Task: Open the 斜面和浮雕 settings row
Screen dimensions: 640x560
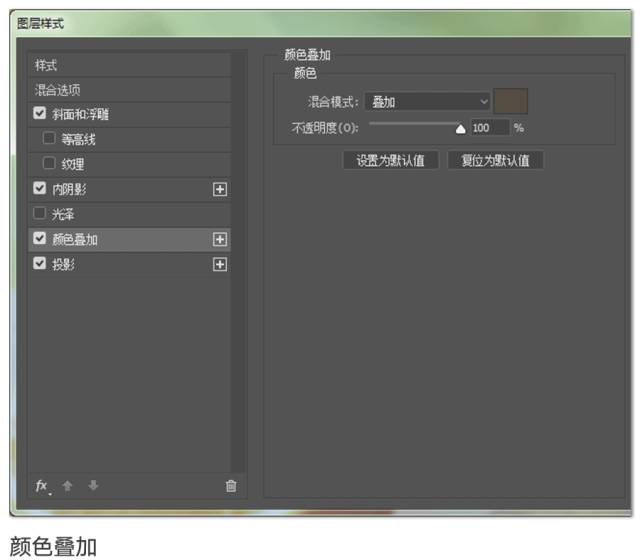Action: click(x=129, y=114)
